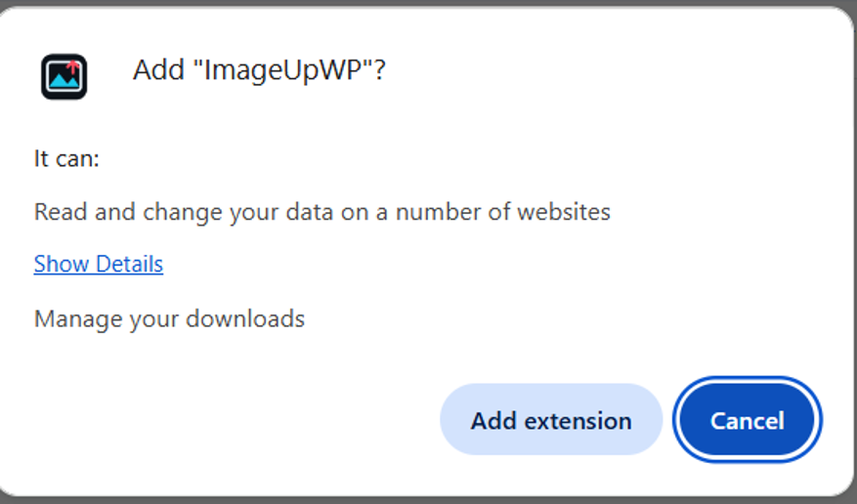Expand permission details via Show Details
Screen dimensions: 857x504
click(99, 265)
